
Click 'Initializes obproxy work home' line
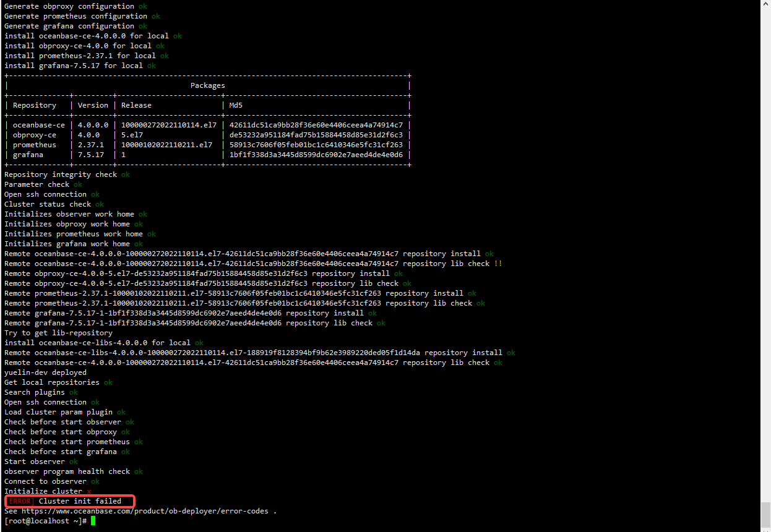point(74,224)
